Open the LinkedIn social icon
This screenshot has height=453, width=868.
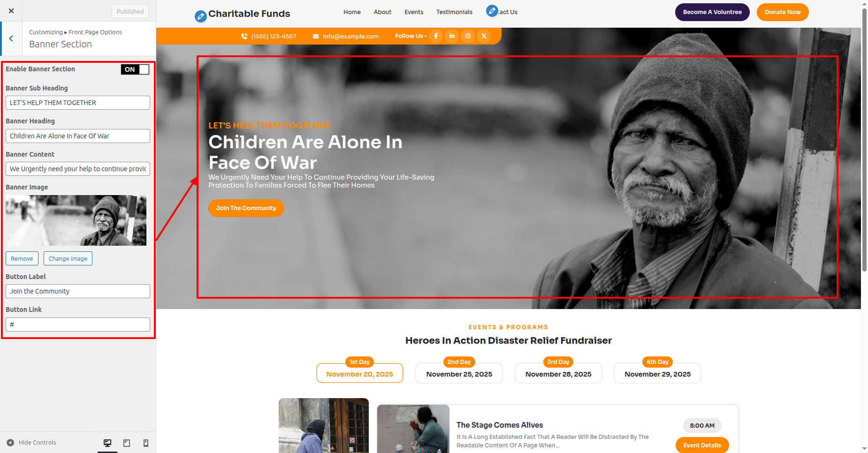pos(452,36)
